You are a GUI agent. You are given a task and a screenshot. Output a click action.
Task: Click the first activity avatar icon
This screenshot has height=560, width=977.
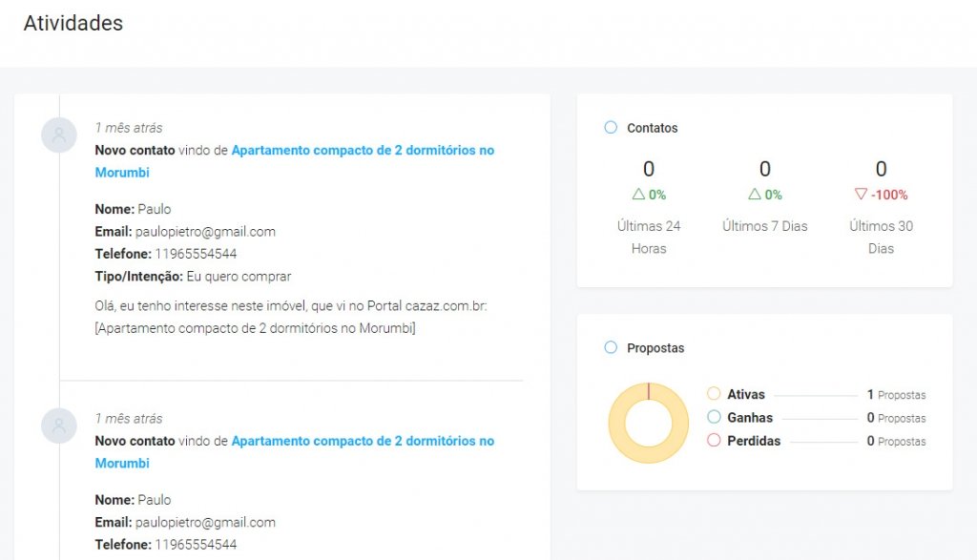tap(59, 135)
